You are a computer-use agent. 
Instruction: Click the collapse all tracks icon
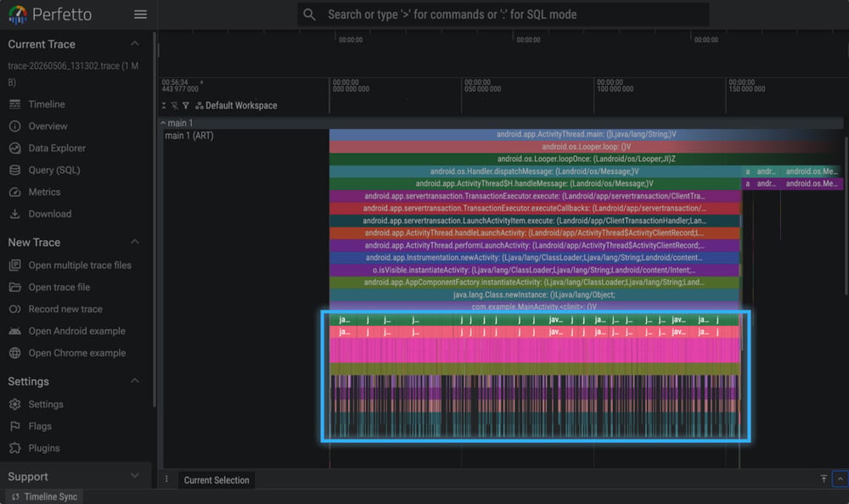164,105
